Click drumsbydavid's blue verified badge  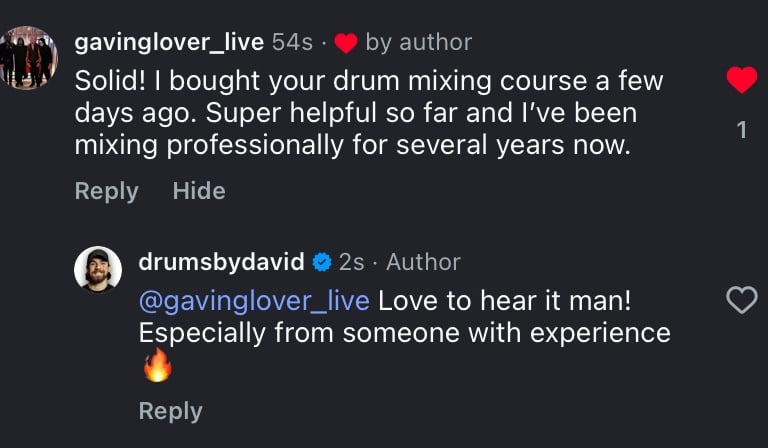(322, 263)
